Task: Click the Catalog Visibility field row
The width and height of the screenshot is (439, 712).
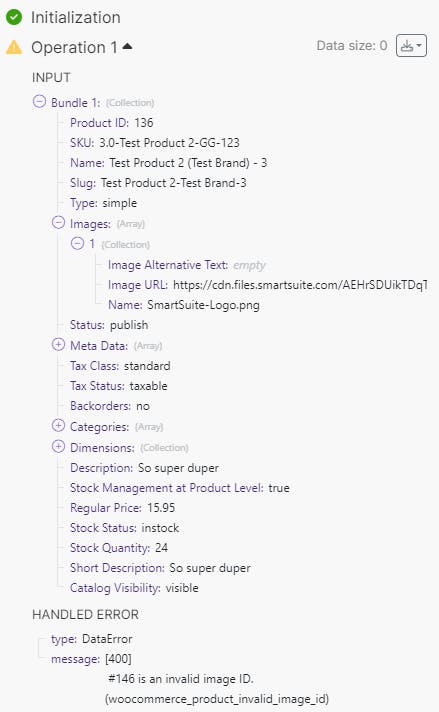Action: coord(134,588)
